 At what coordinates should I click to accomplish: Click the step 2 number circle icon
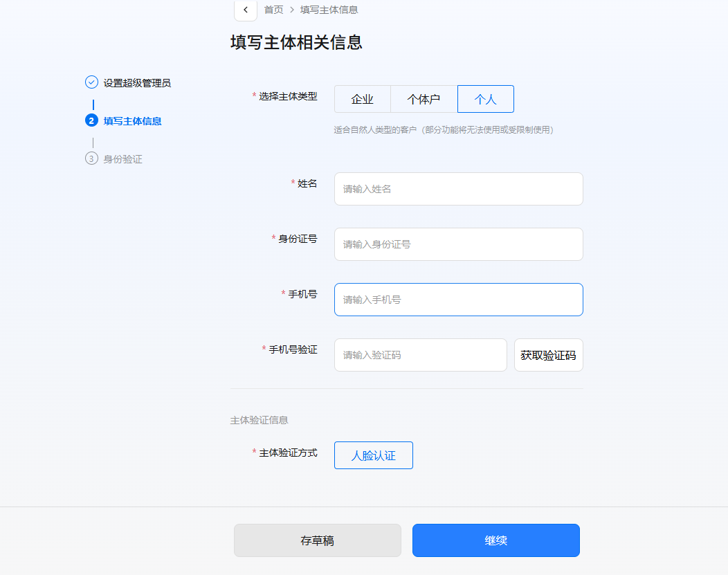pyautogui.click(x=91, y=120)
